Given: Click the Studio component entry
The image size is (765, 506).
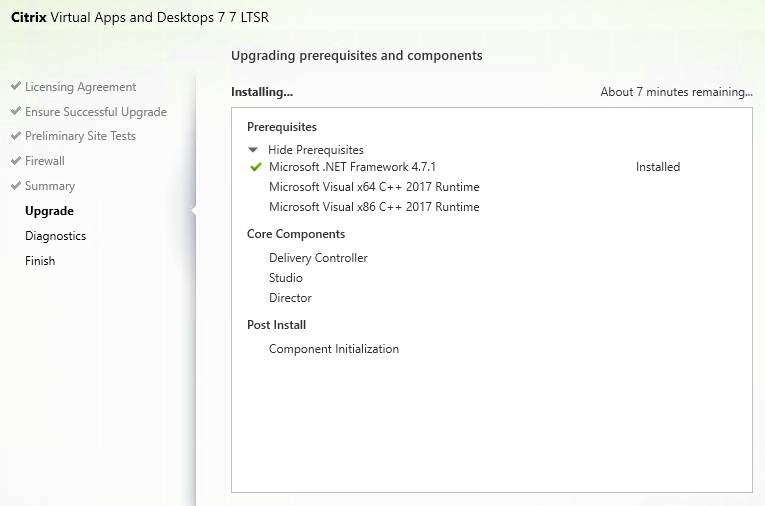Looking at the screenshot, I should click(285, 278).
